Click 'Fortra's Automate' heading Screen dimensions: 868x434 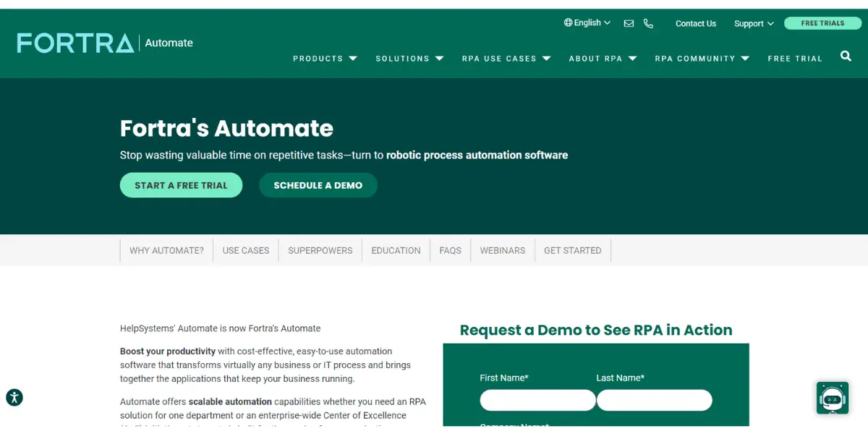(226, 128)
